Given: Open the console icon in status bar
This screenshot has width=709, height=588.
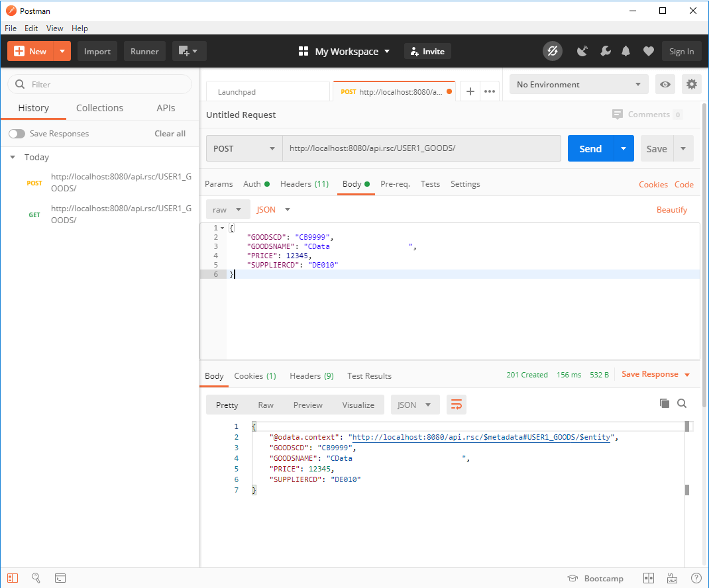Looking at the screenshot, I should 60,578.
